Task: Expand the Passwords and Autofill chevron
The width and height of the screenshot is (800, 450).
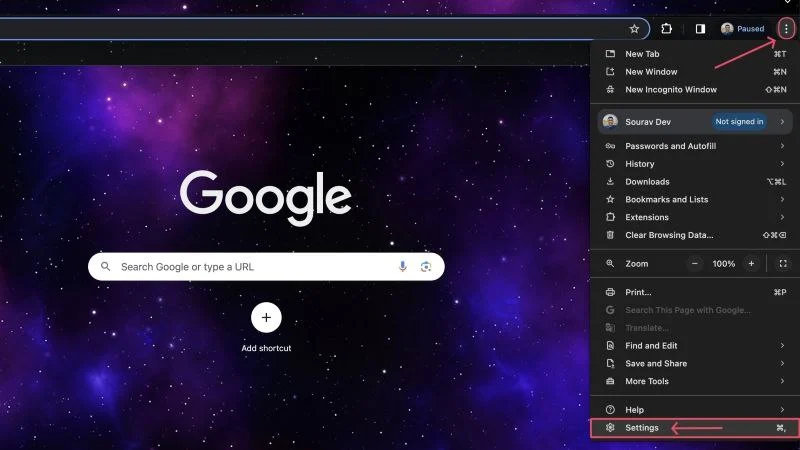Action: (x=782, y=146)
